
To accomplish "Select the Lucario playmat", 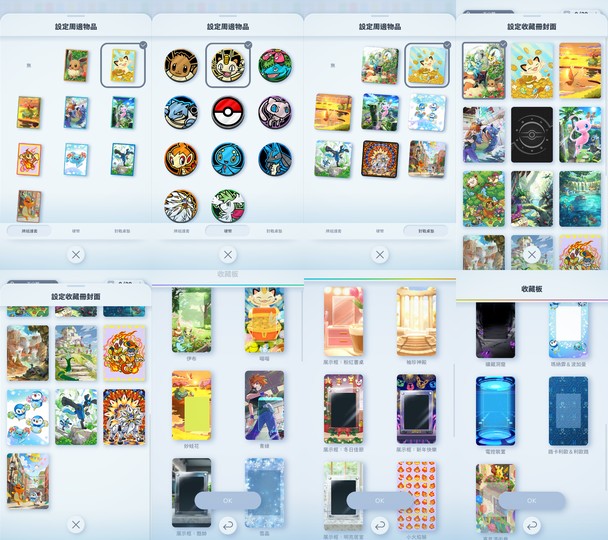I will pyautogui.click(x=333, y=159).
